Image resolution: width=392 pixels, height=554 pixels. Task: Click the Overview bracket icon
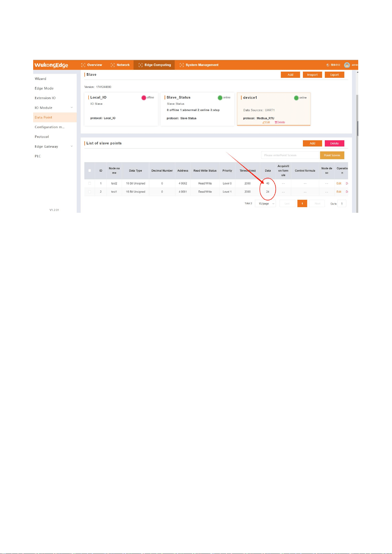pyautogui.click(x=83, y=65)
